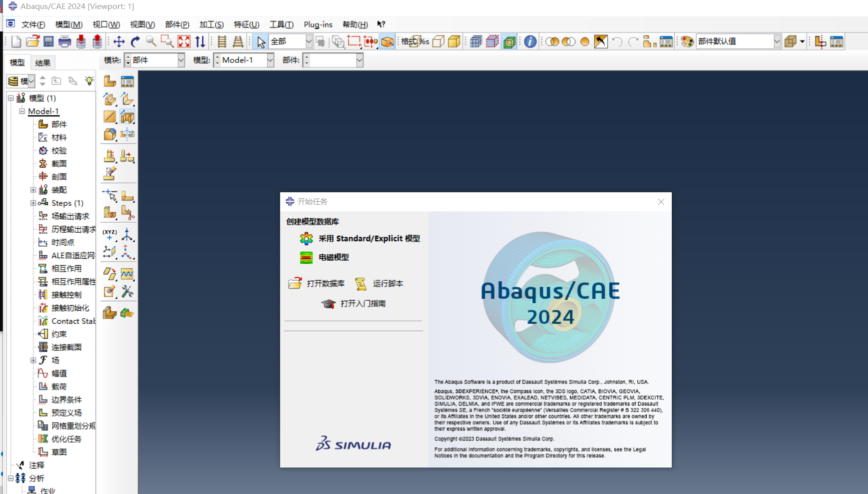Toggle the highlighted green mesh cube visibility
This screenshot has height=494, width=868.
[x=509, y=41]
